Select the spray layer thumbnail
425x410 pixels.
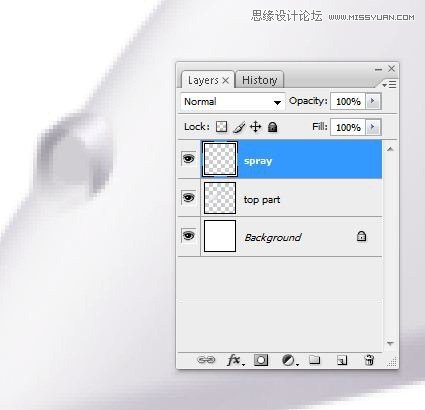coord(220,159)
